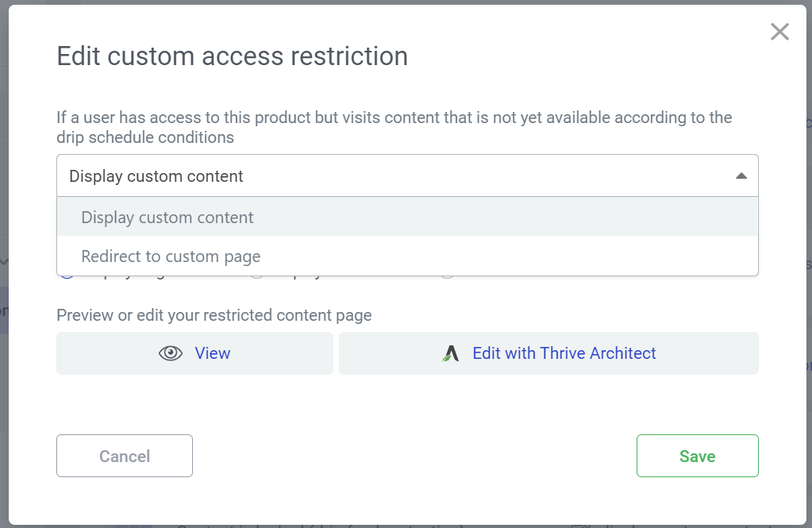Save the custom access restriction

tap(697, 456)
